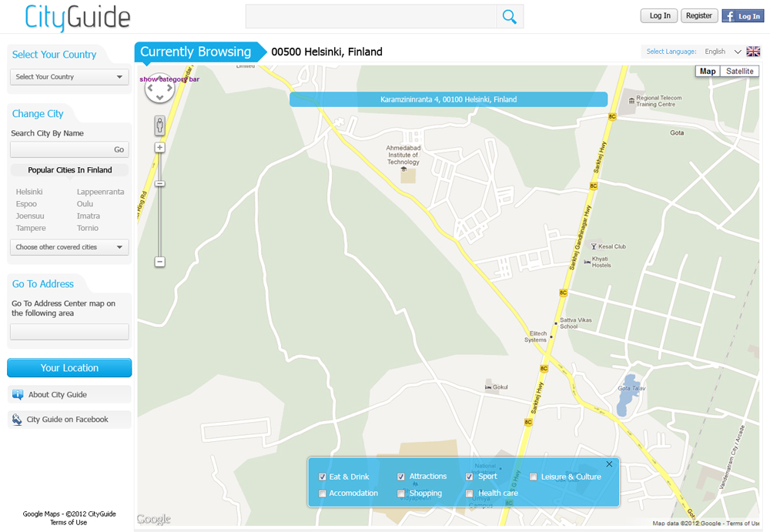Click the Regional Telecom Training Centre marker

(631, 101)
